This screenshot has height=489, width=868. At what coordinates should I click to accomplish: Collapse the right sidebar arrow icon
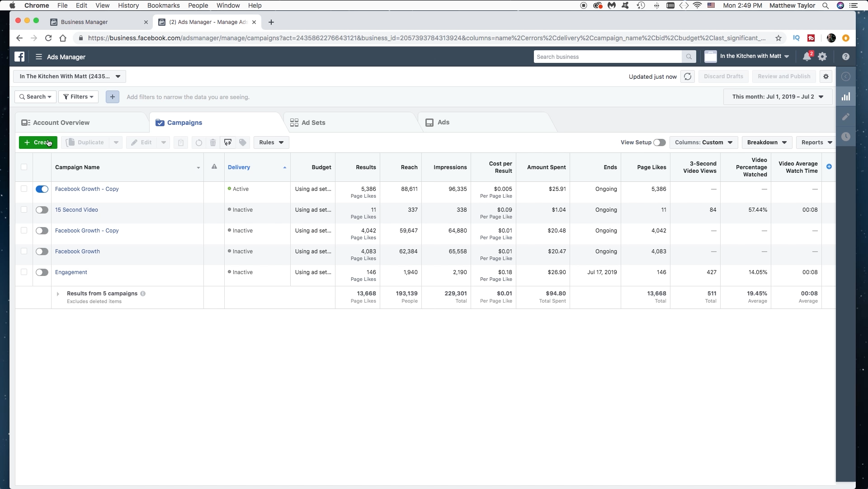[846, 76]
